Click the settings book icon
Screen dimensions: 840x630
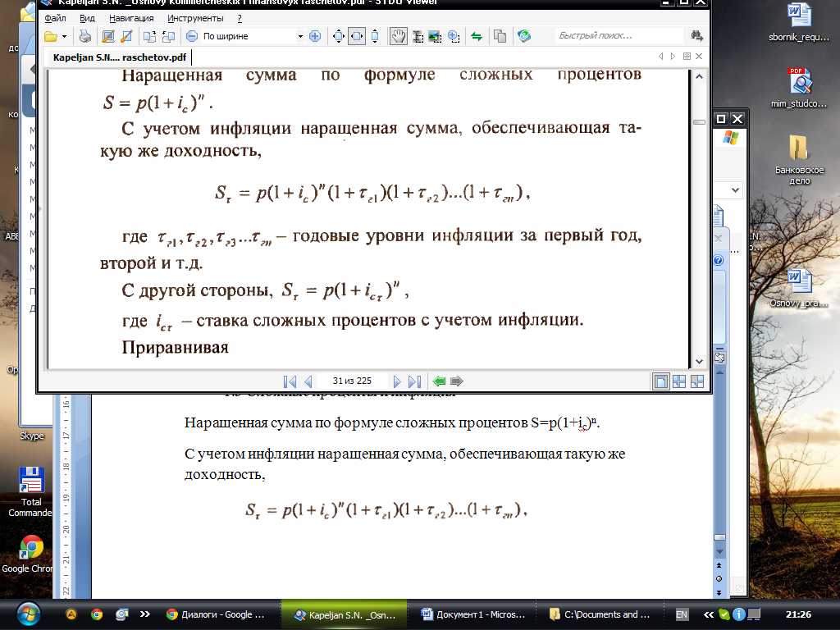click(x=524, y=36)
